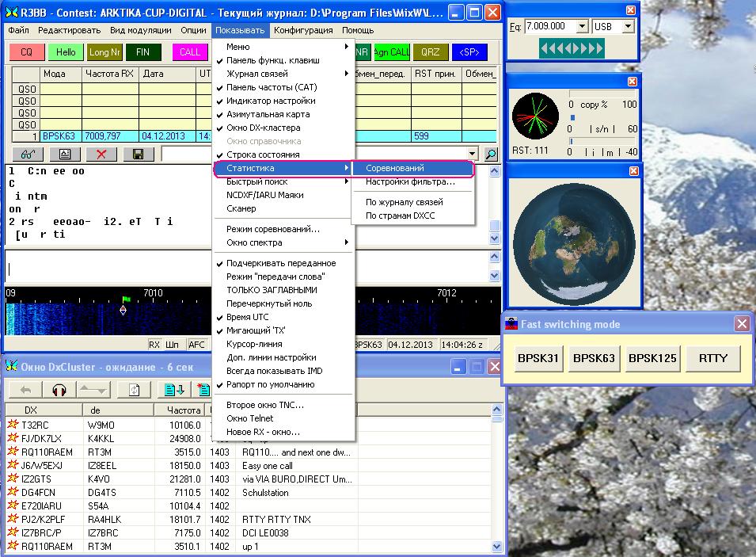
Task: Open the USB mode dropdown
Action: point(629,26)
